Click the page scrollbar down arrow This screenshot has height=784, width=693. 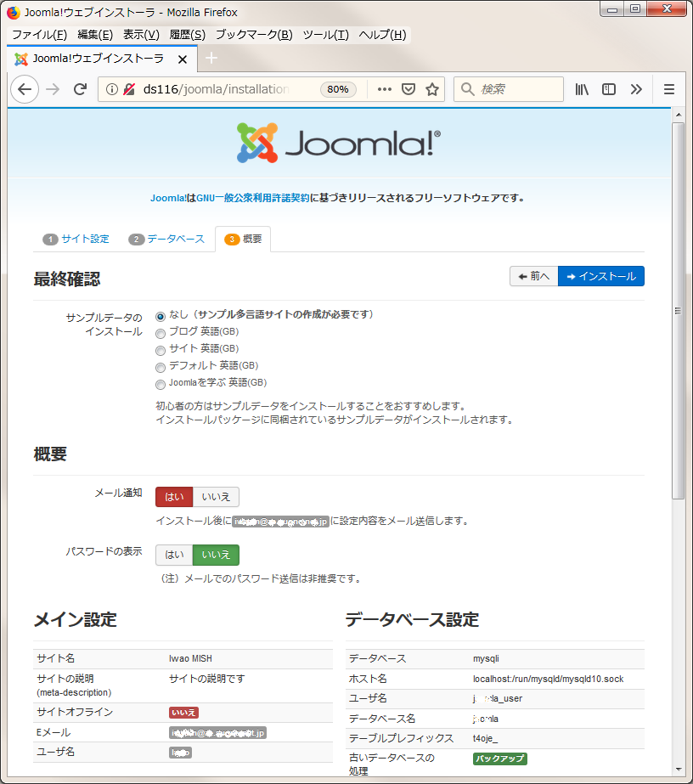[679, 770]
